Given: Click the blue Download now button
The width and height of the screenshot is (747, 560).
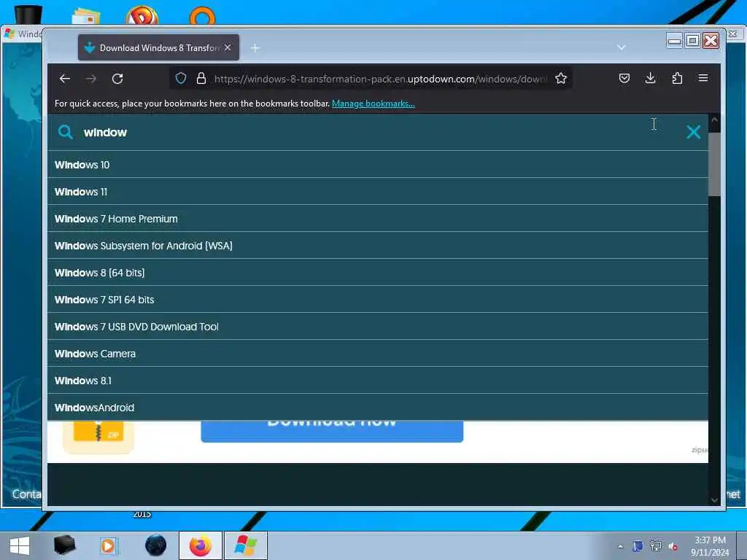Looking at the screenshot, I should (x=332, y=431).
